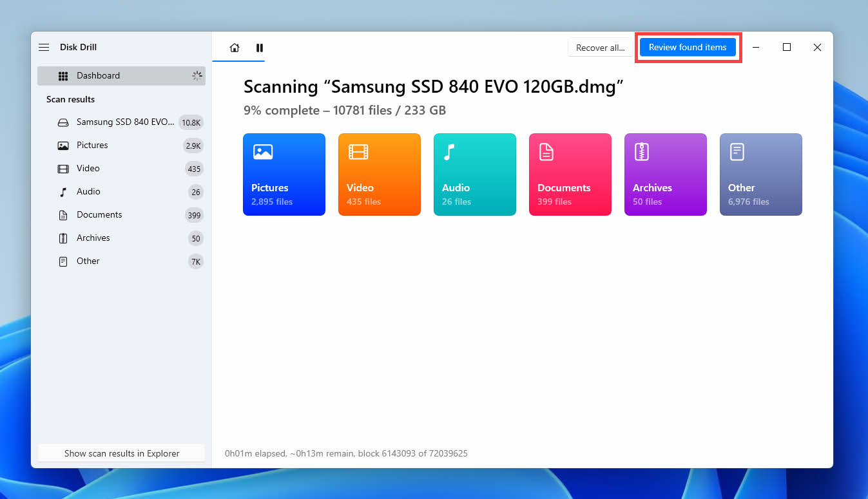Open the orange Video tile with 435 files
868x499 pixels.
point(380,174)
